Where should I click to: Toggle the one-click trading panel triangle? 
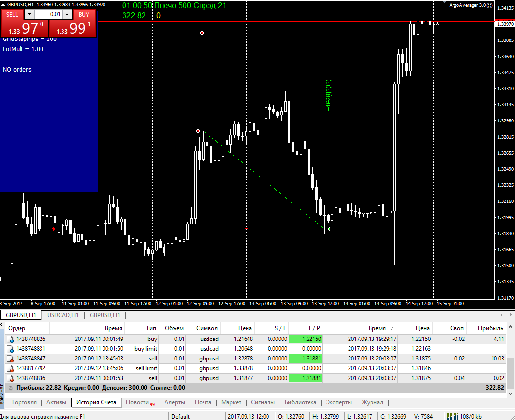pos(3,4)
